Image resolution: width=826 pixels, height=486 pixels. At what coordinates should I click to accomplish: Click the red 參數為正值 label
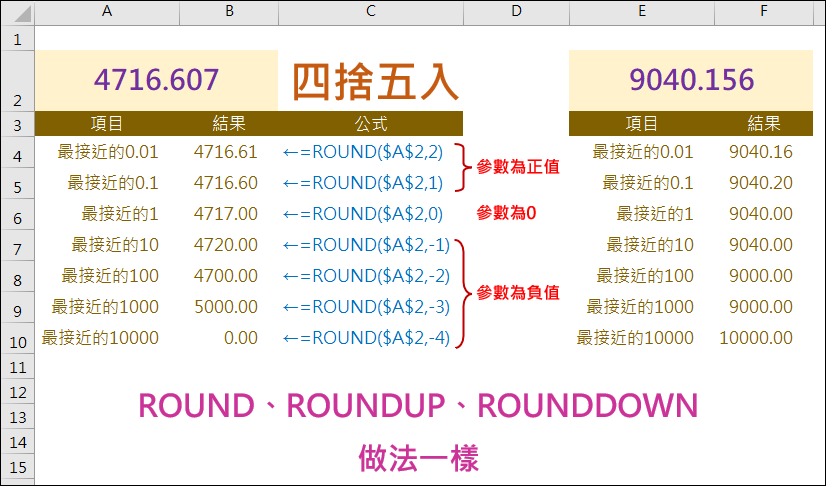pyautogui.click(x=517, y=167)
